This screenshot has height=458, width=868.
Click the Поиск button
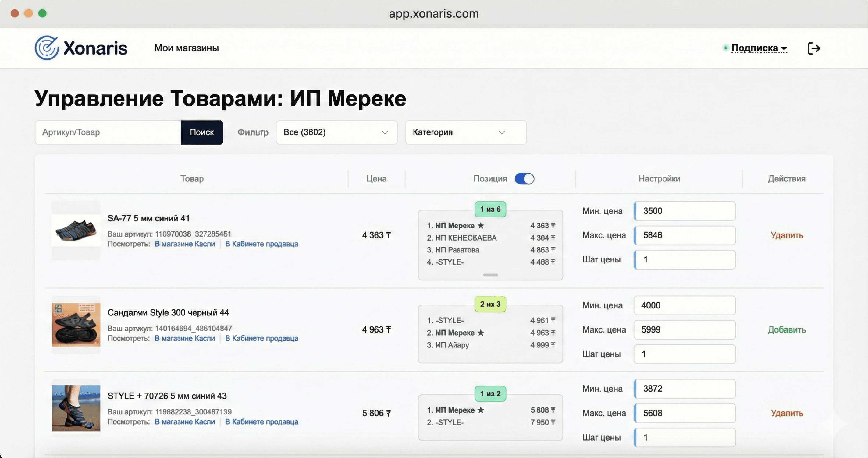coord(201,132)
